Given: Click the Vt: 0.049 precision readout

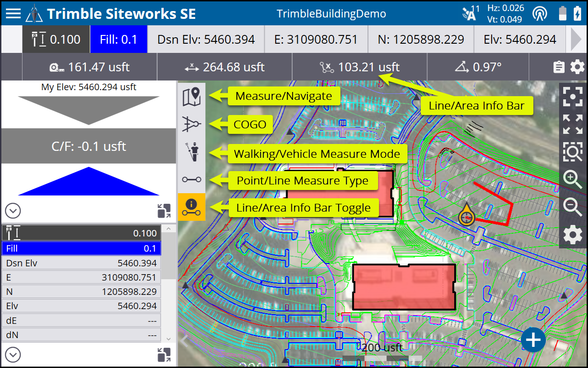Looking at the screenshot, I should click(505, 19).
